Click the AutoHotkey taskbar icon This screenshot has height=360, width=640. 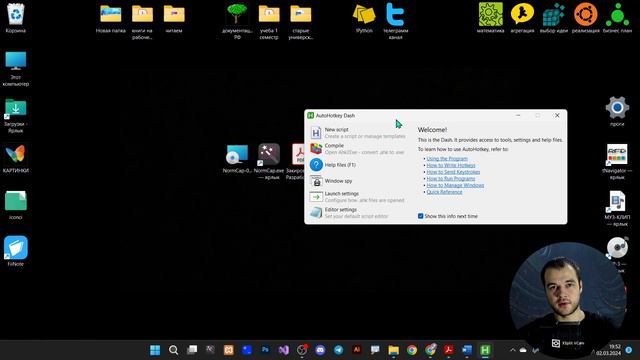(485, 350)
